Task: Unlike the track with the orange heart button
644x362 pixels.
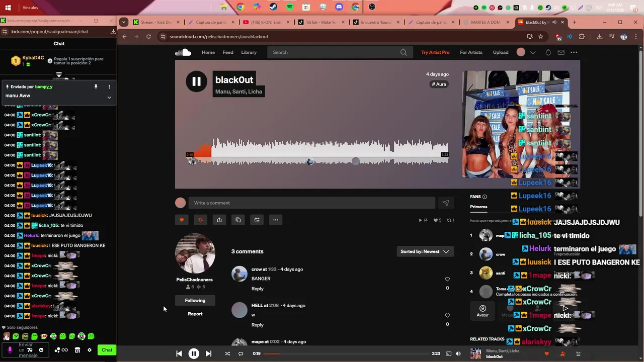Action: coord(182,220)
